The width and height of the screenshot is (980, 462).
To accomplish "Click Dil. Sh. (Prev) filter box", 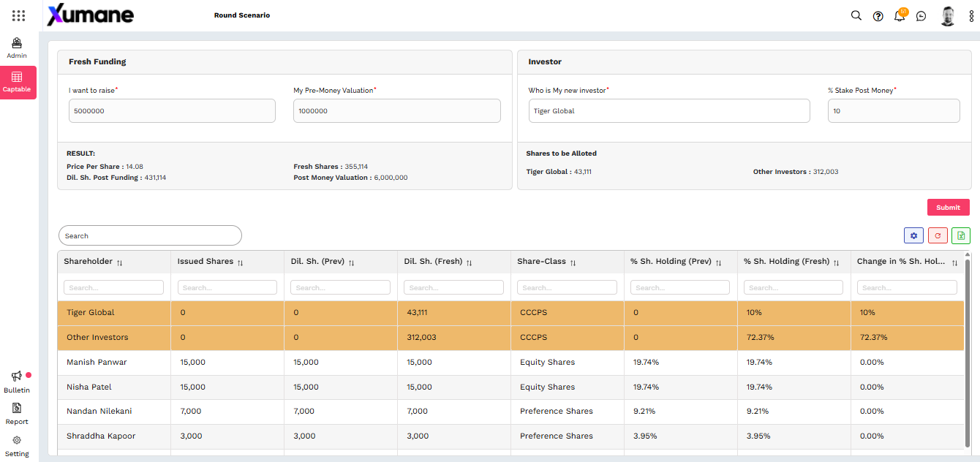I will (340, 287).
